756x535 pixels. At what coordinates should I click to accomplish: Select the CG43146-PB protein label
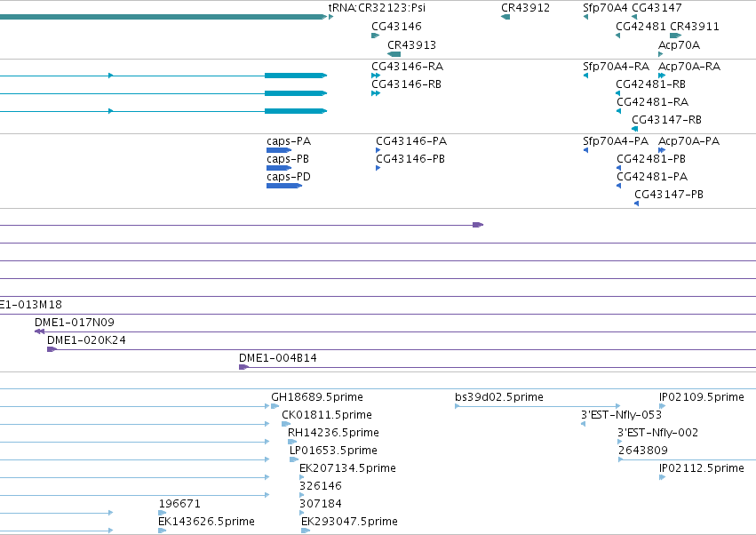coord(410,159)
